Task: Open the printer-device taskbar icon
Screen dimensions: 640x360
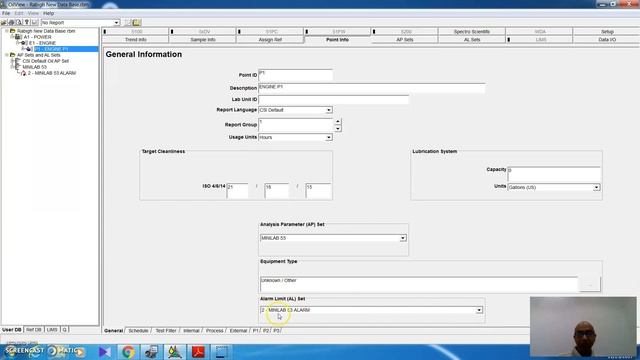Action: point(151,351)
